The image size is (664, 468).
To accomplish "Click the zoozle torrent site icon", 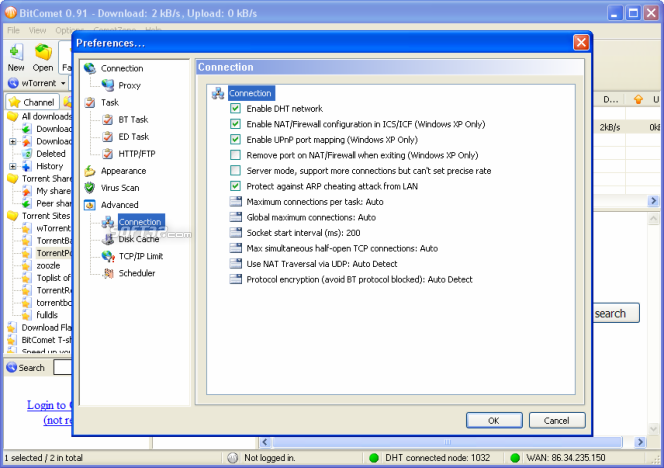I will click(x=26, y=266).
